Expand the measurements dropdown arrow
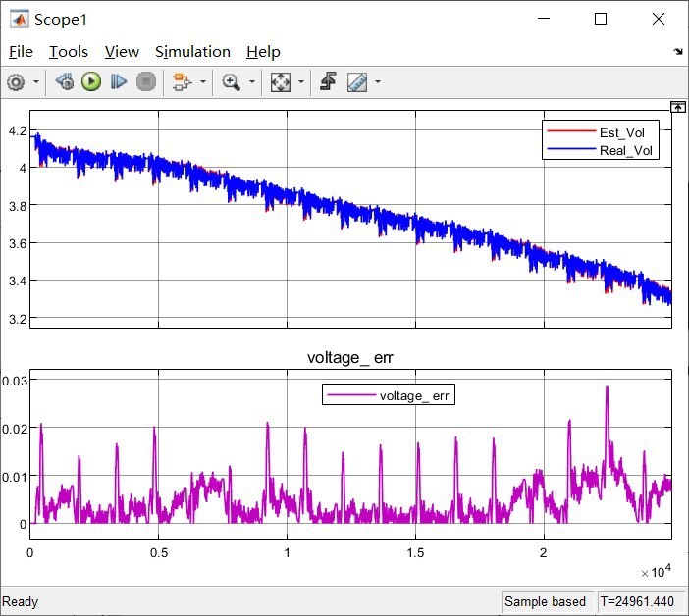Viewport: 689px width, 616px height. click(x=378, y=81)
